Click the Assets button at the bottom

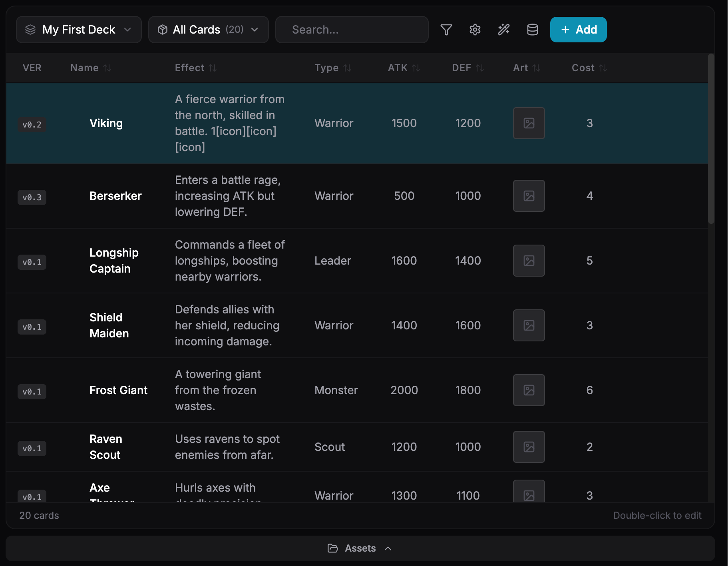coord(359,548)
